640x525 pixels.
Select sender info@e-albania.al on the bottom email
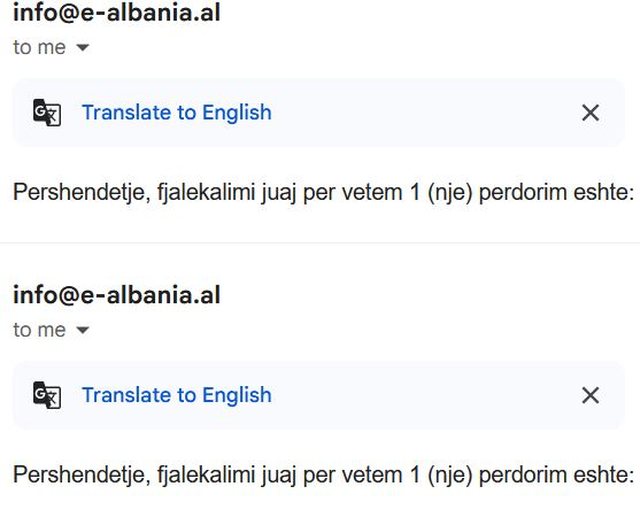(x=116, y=295)
